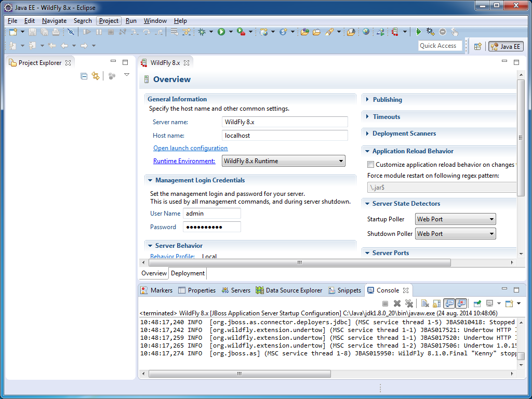Collapse Management Login Credentials section

pos(150,180)
